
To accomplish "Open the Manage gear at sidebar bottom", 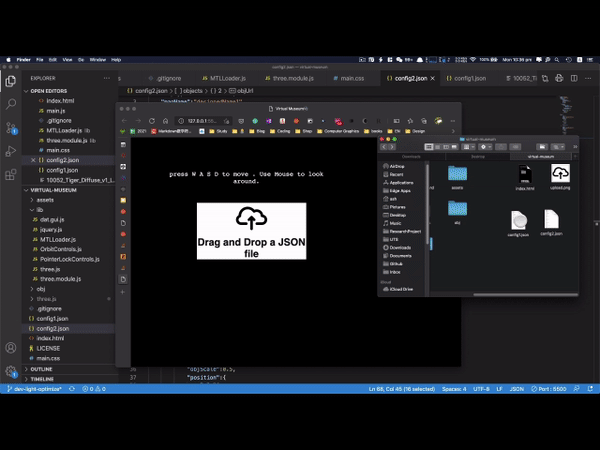I will (x=11, y=372).
